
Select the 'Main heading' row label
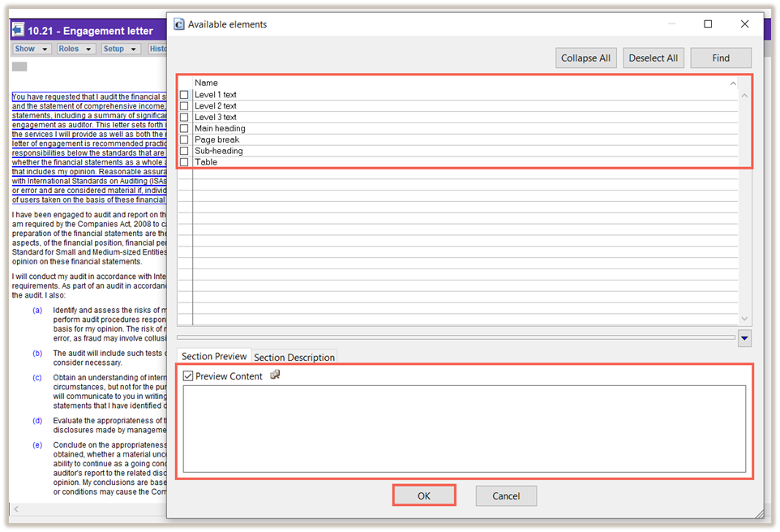point(220,128)
